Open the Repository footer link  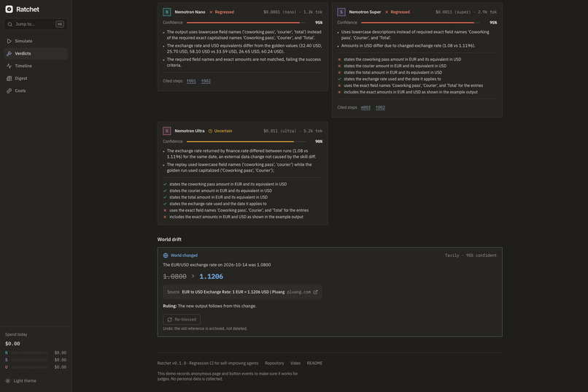(274, 363)
